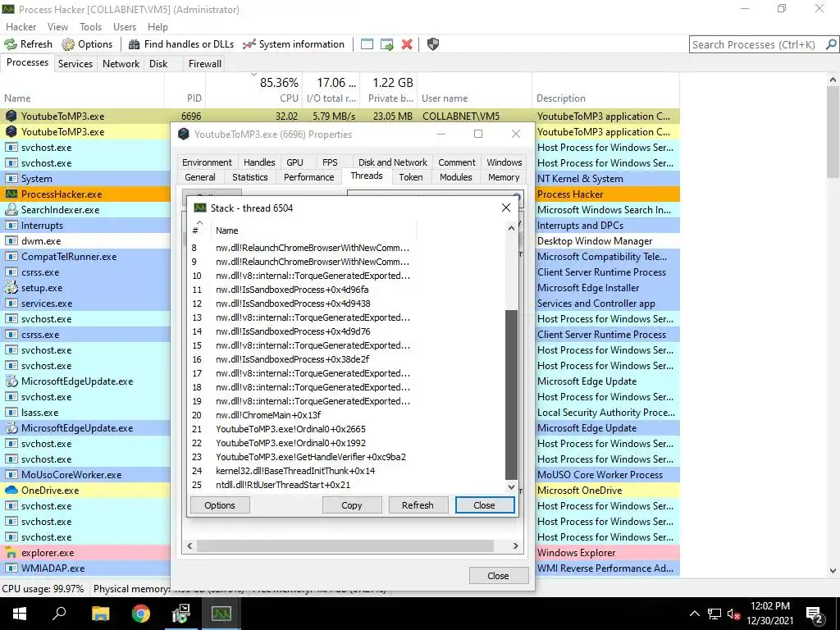Open the Disk and Network tab
840x630 pixels.
[393, 162]
